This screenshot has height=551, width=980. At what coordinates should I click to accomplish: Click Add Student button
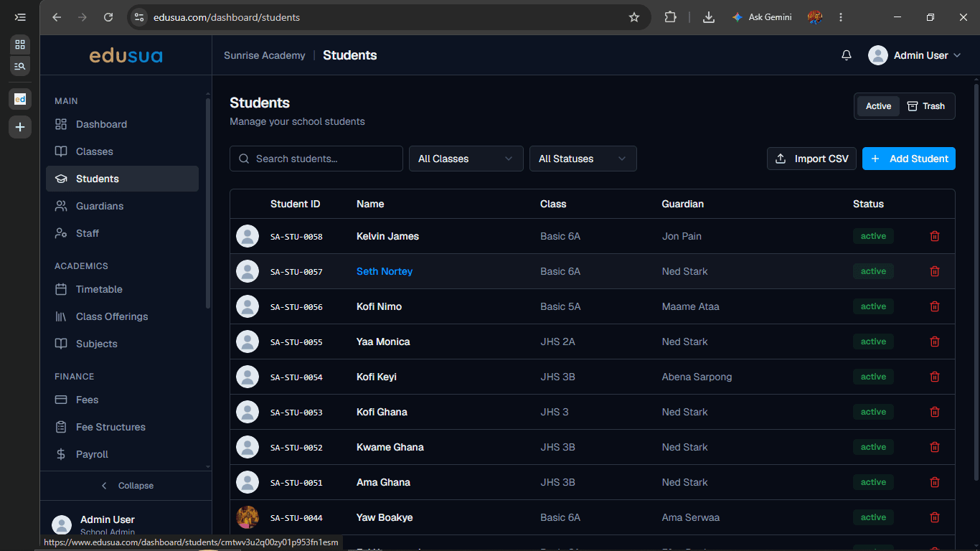(x=908, y=159)
